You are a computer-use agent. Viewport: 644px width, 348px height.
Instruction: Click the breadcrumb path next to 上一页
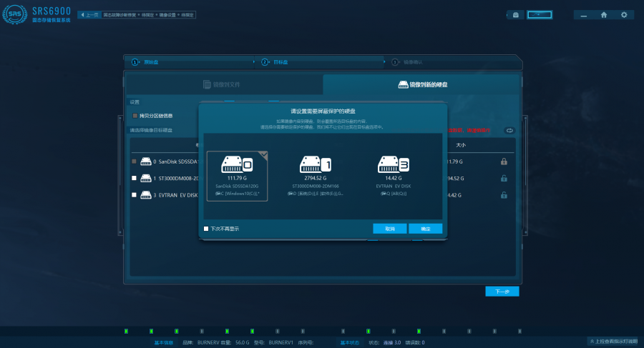(148, 15)
